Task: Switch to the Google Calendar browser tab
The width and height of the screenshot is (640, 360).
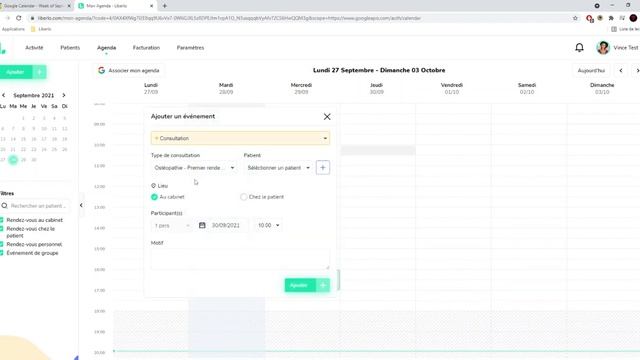Action: pos(35,6)
